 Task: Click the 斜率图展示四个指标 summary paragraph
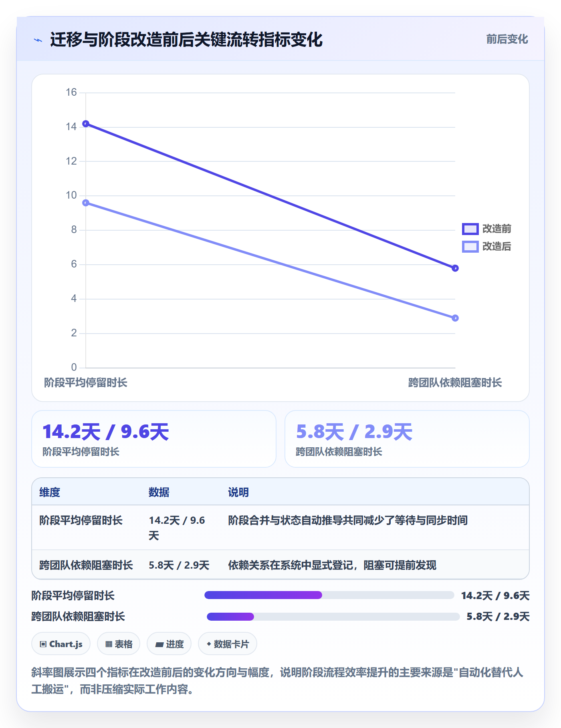tap(277, 681)
